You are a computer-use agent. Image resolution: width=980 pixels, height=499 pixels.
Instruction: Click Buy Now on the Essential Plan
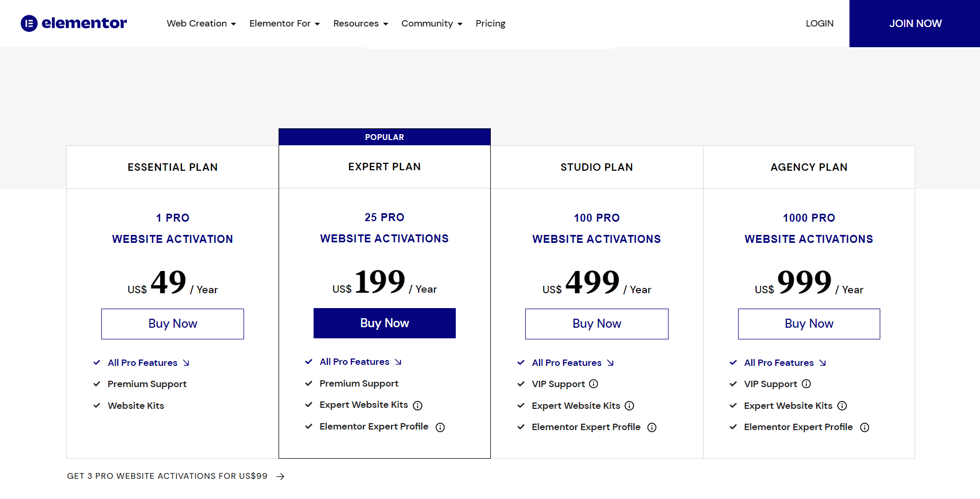pyautogui.click(x=172, y=323)
